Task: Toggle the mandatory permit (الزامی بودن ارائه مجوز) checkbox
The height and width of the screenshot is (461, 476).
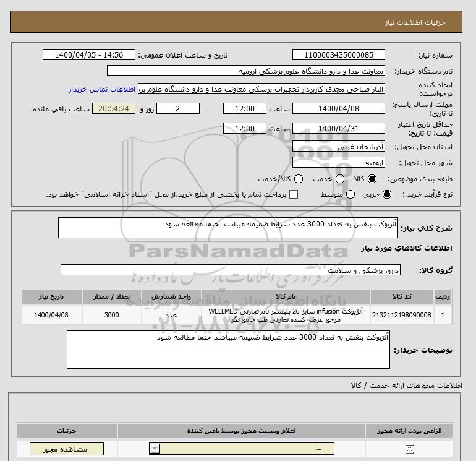Action: (x=408, y=450)
